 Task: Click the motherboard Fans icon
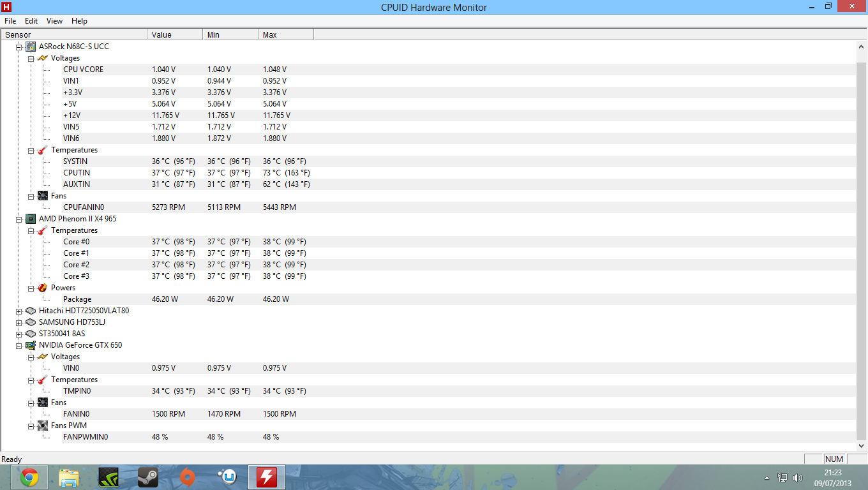[x=43, y=196]
